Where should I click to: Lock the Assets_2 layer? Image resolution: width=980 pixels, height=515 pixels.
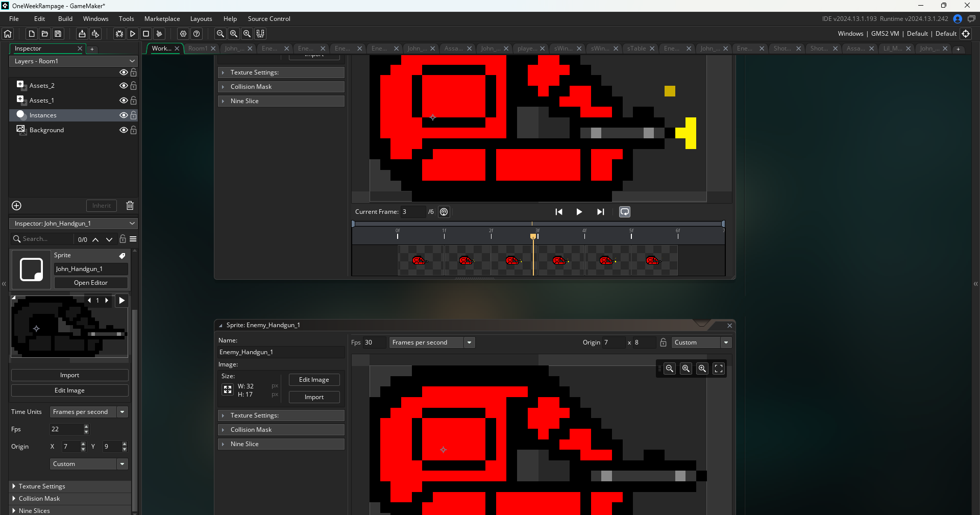[x=133, y=86]
